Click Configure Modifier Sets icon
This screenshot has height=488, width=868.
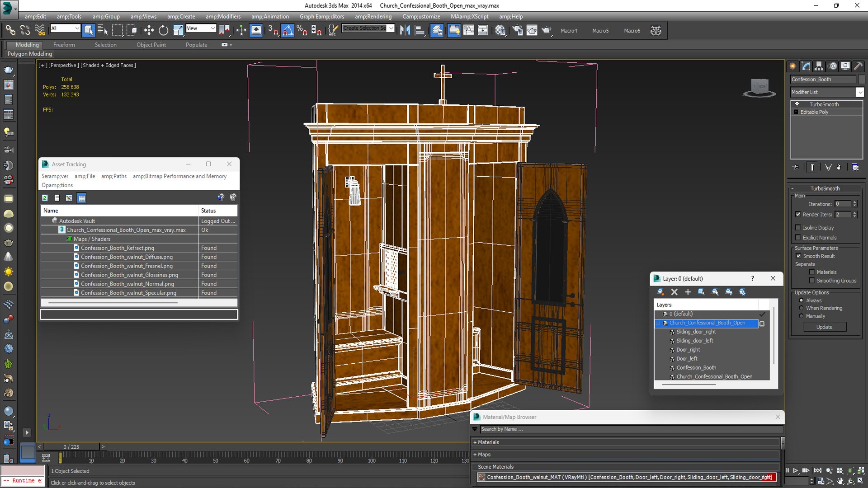click(x=855, y=167)
